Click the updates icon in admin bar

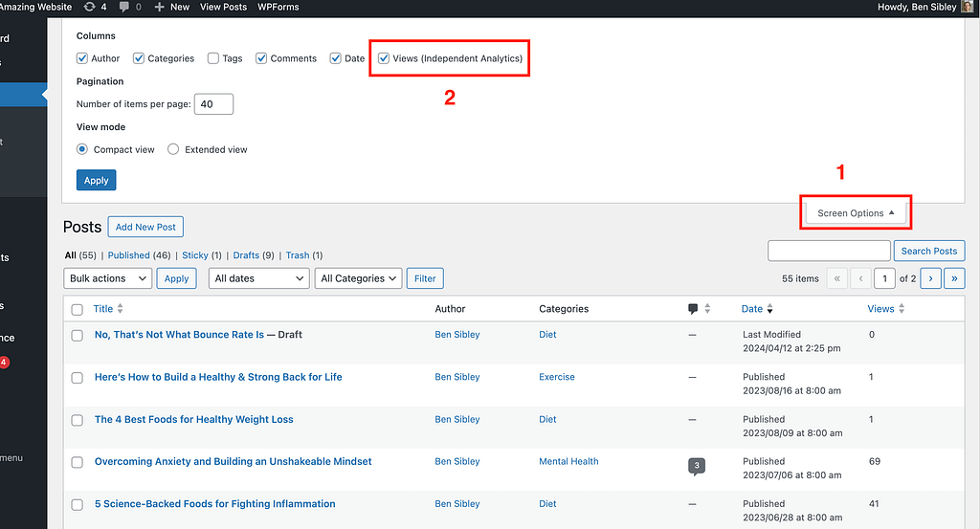click(90, 7)
